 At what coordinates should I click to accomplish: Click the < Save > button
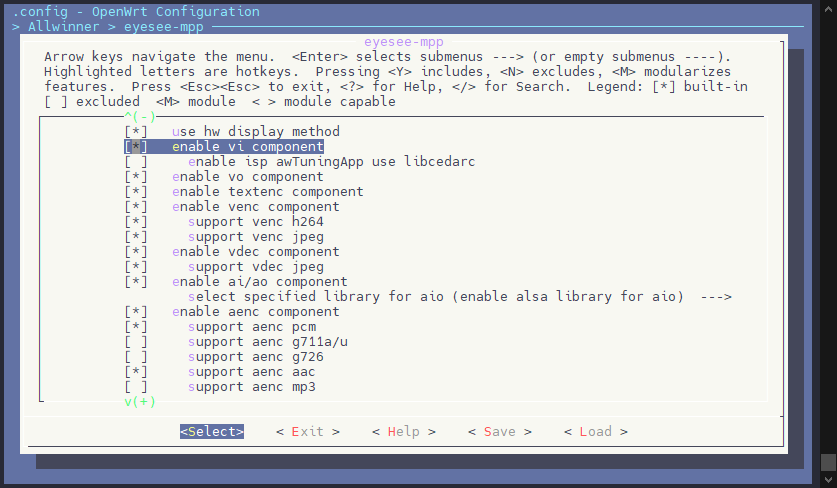click(500, 431)
